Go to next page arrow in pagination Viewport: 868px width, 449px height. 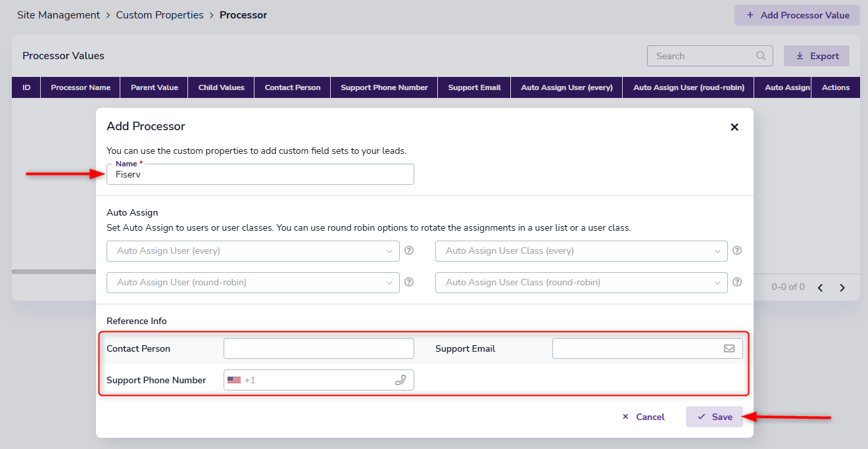click(x=842, y=287)
